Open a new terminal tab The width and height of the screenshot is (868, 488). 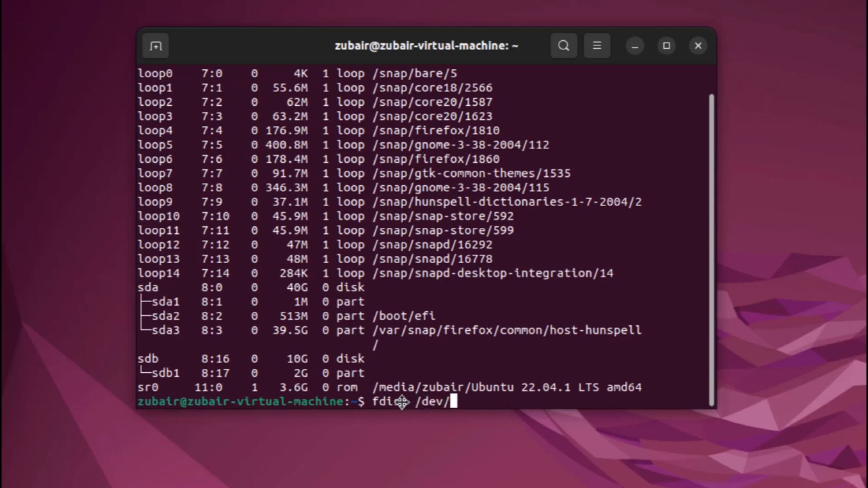pyautogui.click(x=155, y=46)
